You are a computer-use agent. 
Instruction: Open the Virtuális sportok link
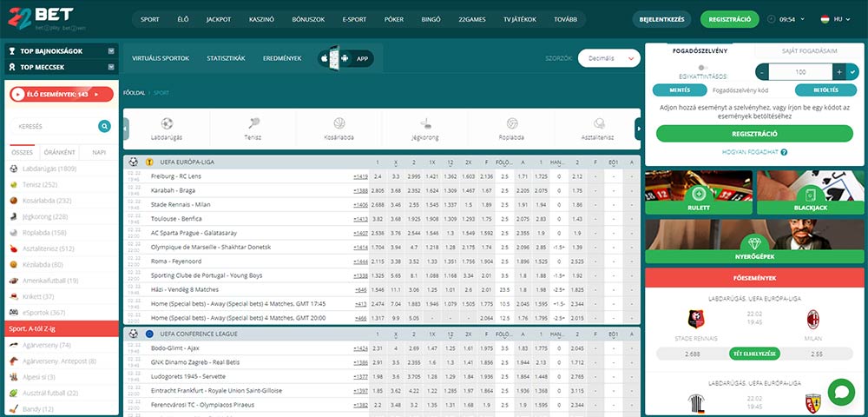(161, 58)
